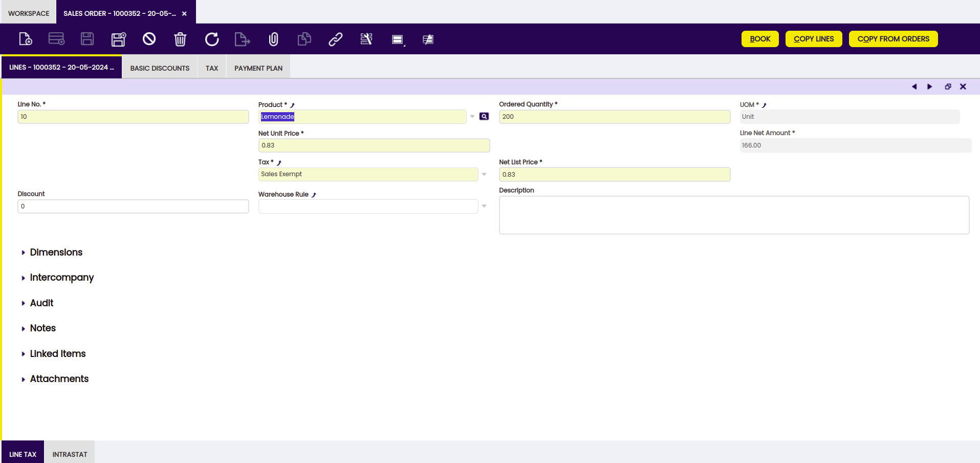The image size is (980, 463).
Task: Refresh the record with the reload icon
Action: pyautogui.click(x=212, y=39)
